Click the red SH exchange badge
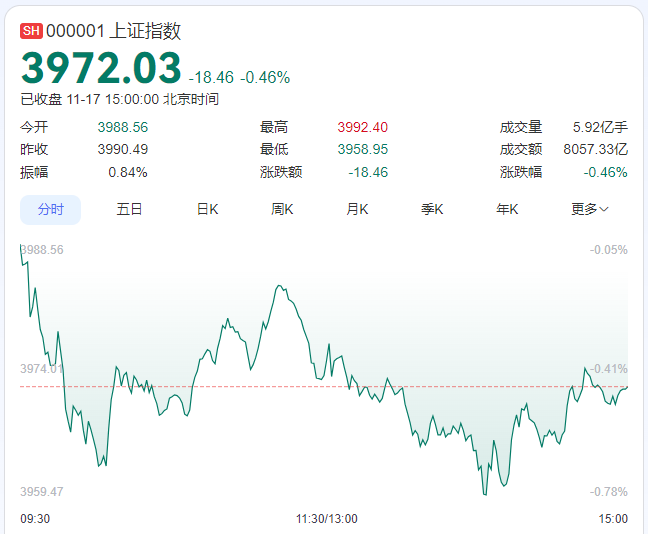648x534 pixels. (31, 31)
